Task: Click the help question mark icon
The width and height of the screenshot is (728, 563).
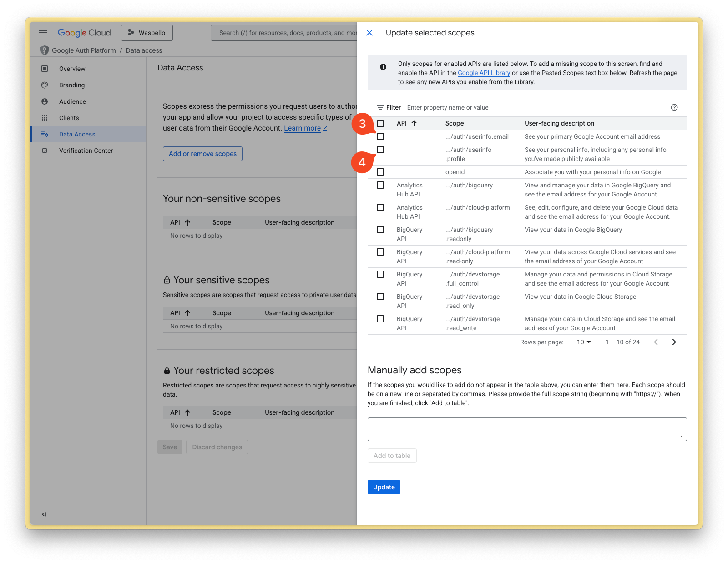Action: pyautogui.click(x=674, y=107)
